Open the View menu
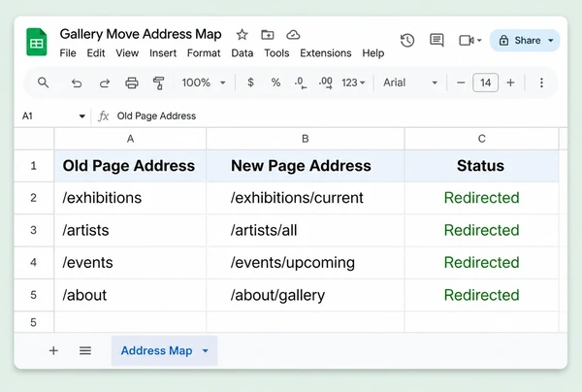Viewport: 582px width, 392px height. point(127,53)
